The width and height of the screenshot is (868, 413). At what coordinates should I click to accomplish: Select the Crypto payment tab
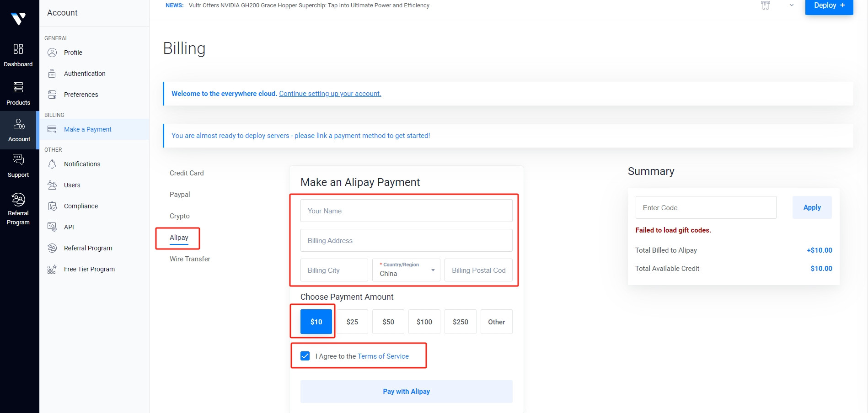pos(180,216)
